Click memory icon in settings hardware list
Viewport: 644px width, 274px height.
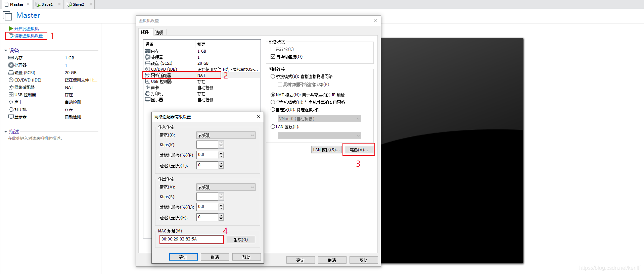[148, 51]
